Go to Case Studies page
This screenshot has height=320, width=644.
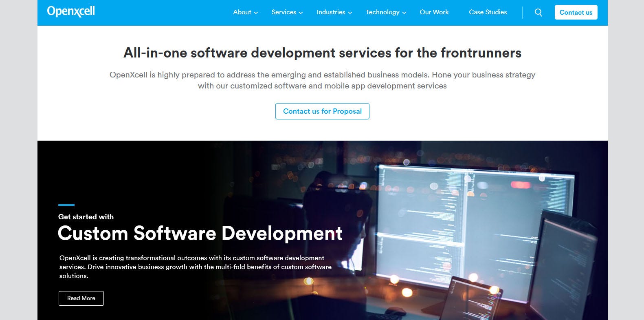488,12
